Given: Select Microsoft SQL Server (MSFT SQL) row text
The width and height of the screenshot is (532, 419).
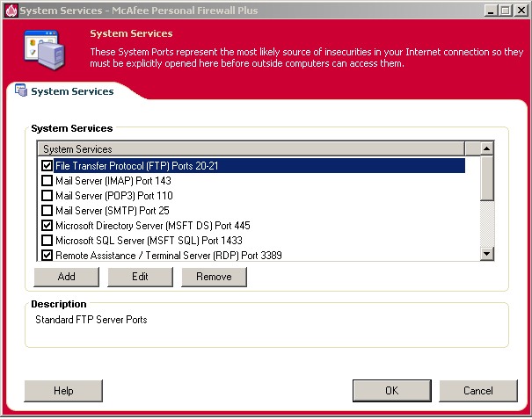Looking at the screenshot, I should (149, 241).
